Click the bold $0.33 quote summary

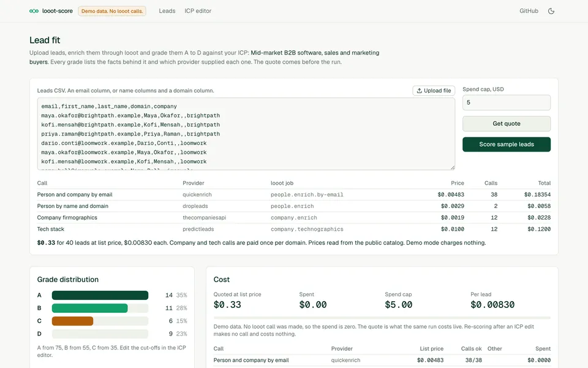(x=46, y=243)
